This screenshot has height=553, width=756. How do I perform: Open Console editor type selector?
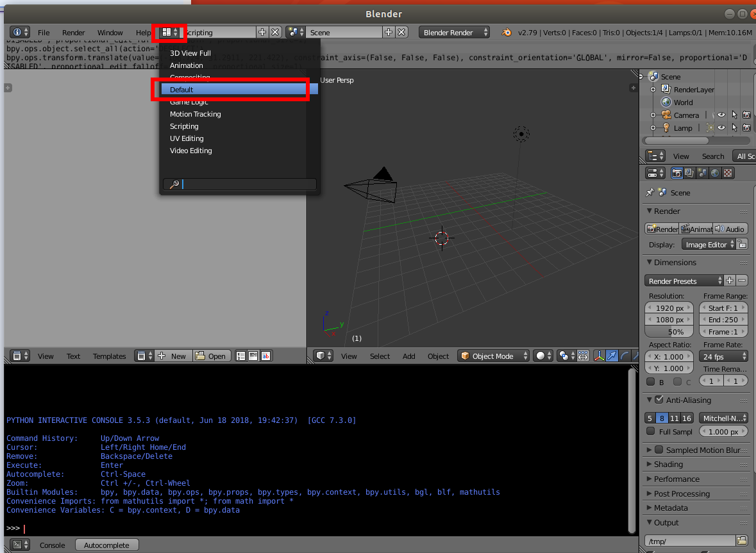coord(21,545)
